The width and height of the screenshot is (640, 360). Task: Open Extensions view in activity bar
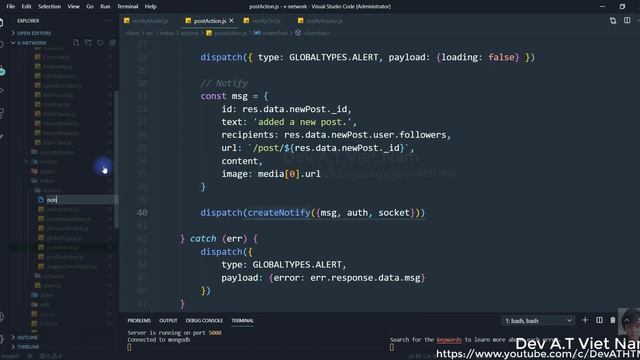click(x=2, y=113)
